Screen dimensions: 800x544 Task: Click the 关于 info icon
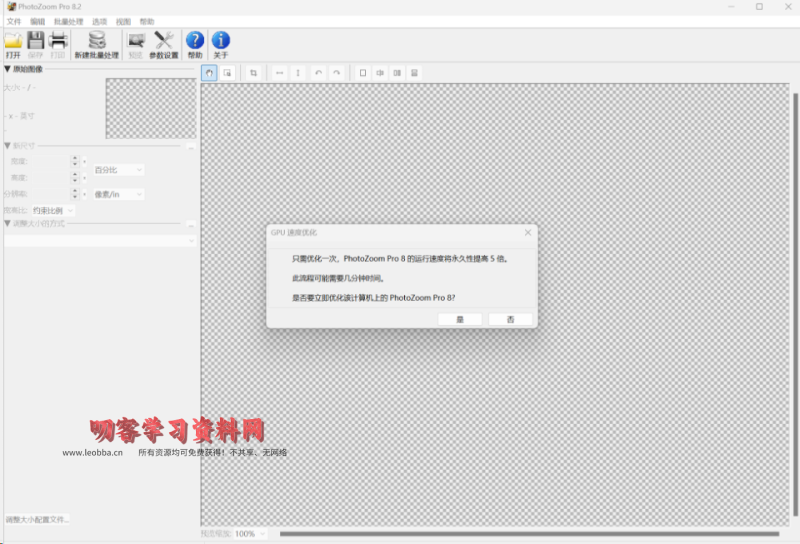pos(220,40)
